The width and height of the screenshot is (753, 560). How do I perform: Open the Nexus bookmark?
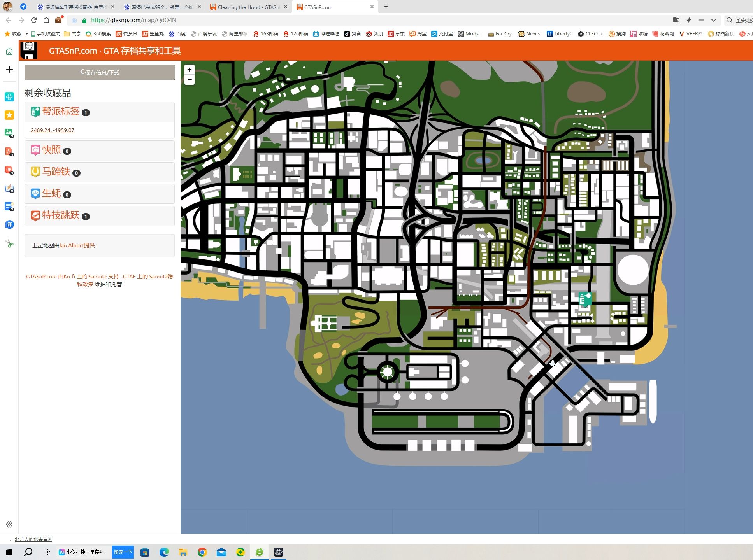pos(529,34)
